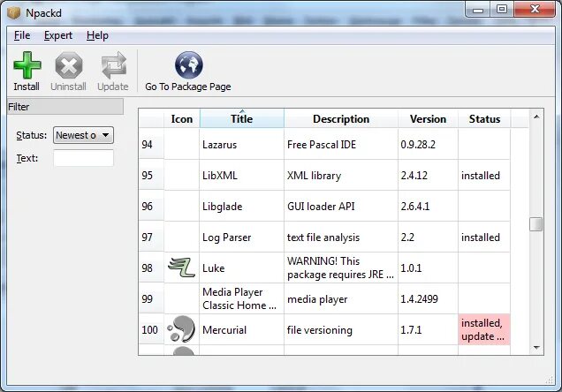Open the Expert menu
This screenshot has width=562, height=392.
[58, 35]
